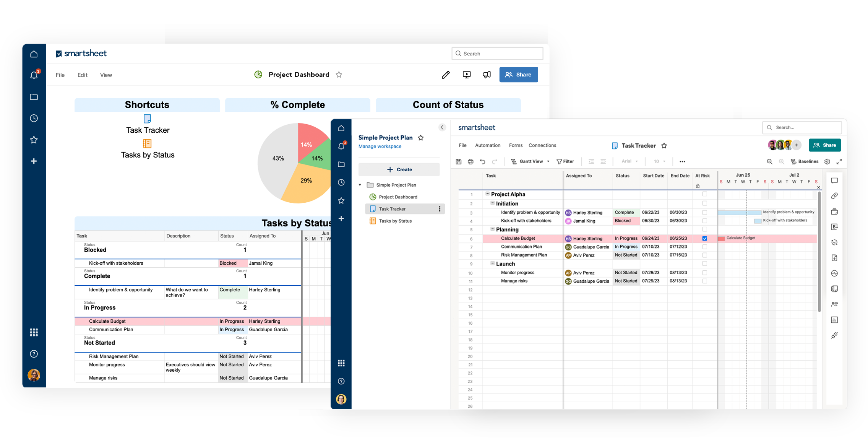
Task: Open notifications bell in dashboard window sidebar
Action: 34,75
